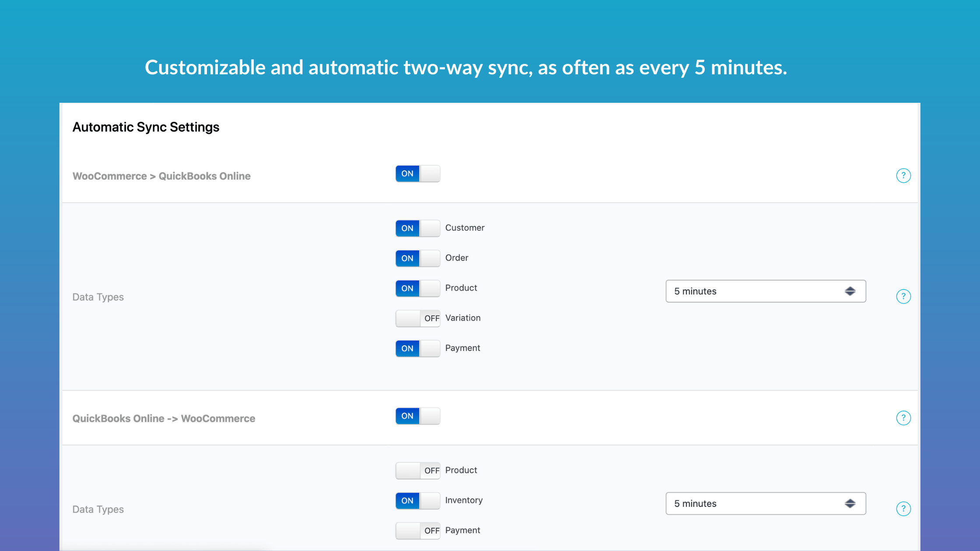This screenshot has height=551, width=980.
Task: Open help beside the top Data Types section
Action: tap(903, 296)
